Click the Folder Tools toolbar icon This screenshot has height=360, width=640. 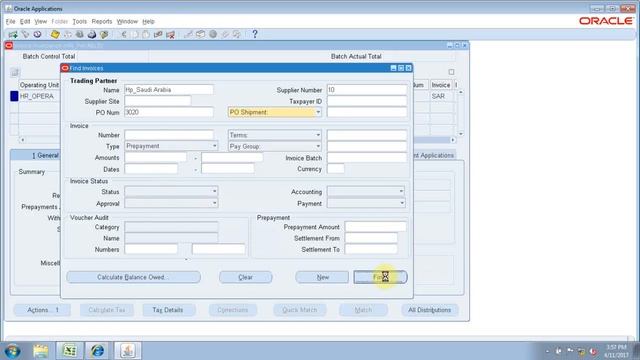point(237,35)
